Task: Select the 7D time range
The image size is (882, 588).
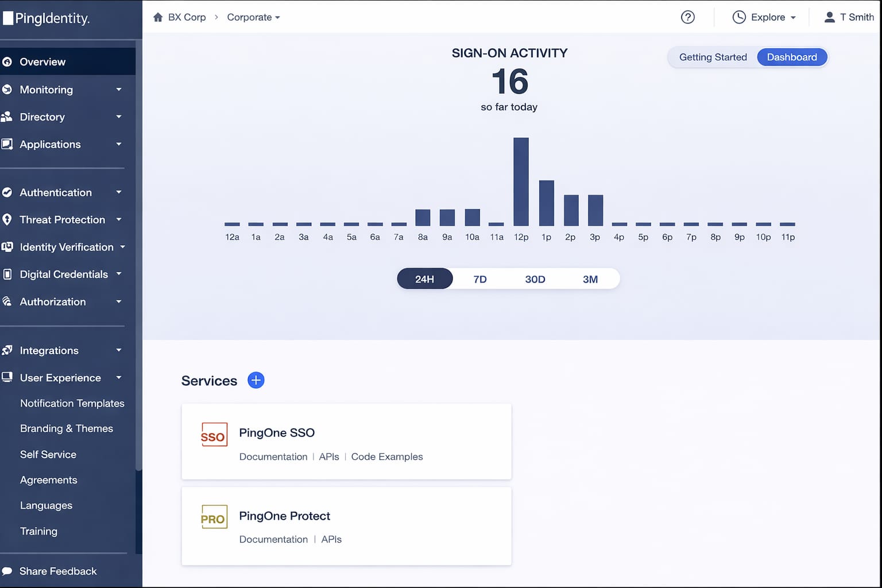Action: (x=480, y=279)
